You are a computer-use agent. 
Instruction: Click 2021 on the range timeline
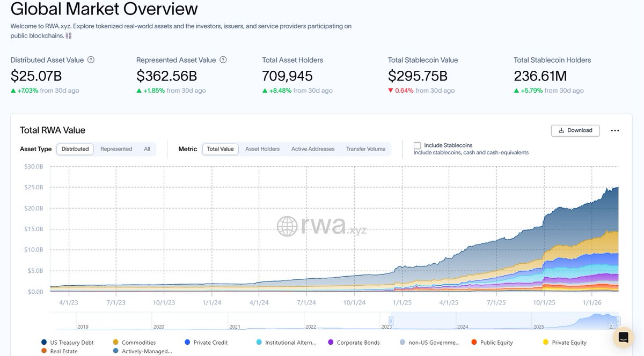coord(235,326)
